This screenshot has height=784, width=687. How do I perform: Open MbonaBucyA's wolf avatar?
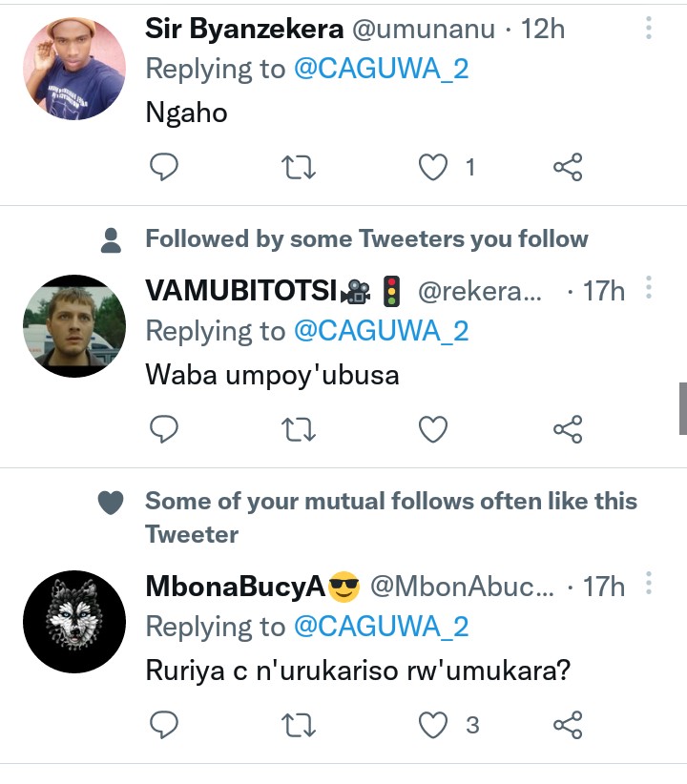pyautogui.click(x=74, y=622)
